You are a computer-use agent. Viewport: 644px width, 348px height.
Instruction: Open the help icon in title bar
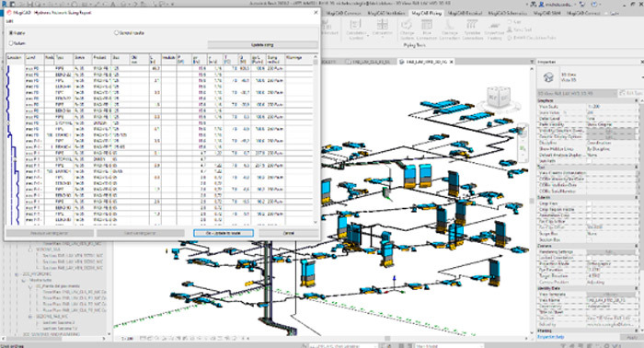pos(595,4)
